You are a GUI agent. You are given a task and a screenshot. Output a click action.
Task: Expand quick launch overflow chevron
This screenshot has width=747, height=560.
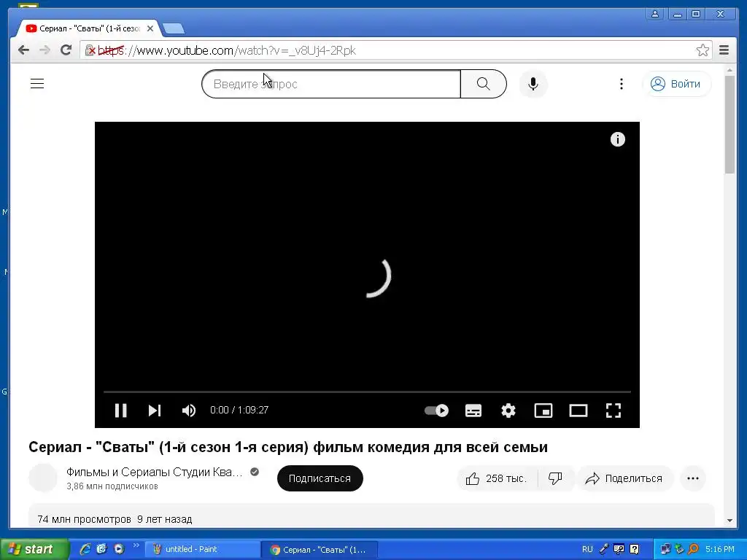click(x=136, y=545)
